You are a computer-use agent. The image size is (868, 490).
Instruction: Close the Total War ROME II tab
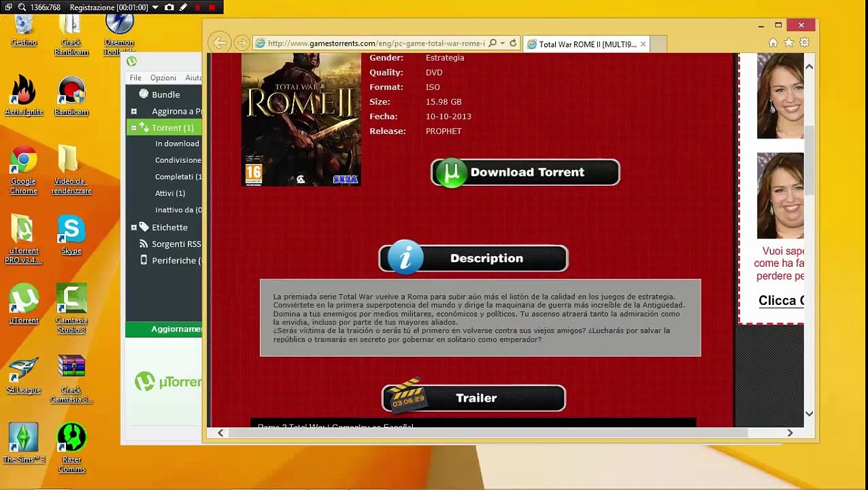[643, 44]
